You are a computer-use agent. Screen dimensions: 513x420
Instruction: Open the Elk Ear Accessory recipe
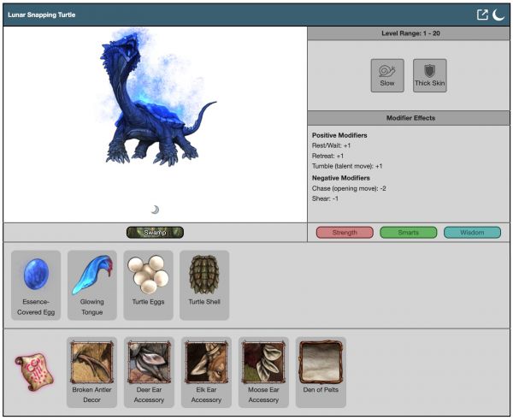(206, 371)
